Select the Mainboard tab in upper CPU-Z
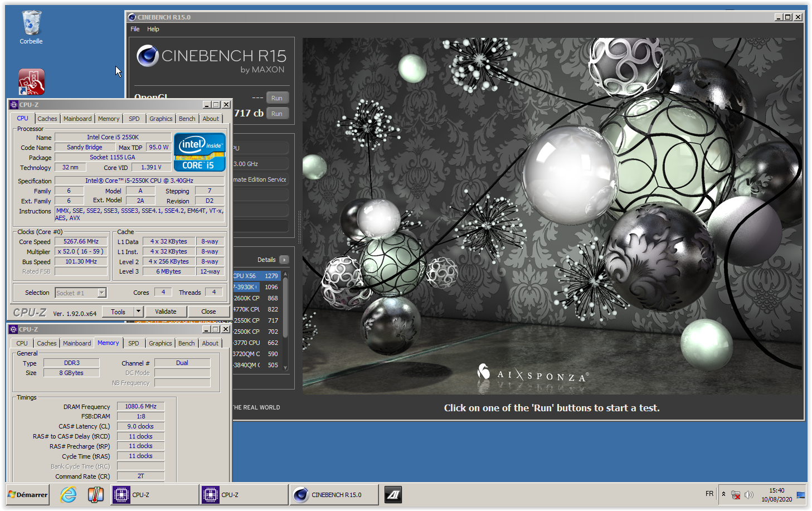812x511 pixels. (x=77, y=119)
